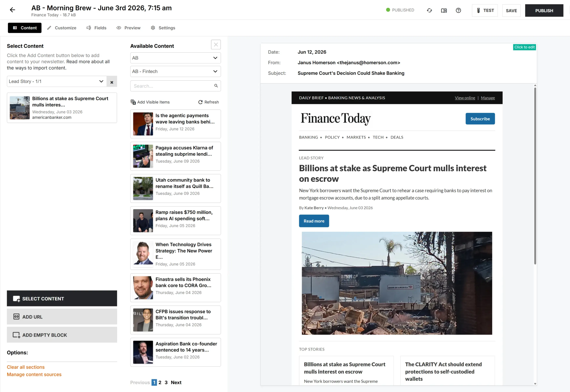Switch to the Content tab

point(24,28)
